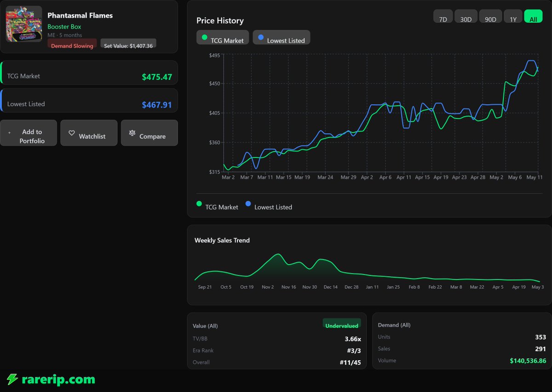The image size is (552, 392).
Task: Click the Sales value 291
Action: pyautogui.click(x=540, y=349)
